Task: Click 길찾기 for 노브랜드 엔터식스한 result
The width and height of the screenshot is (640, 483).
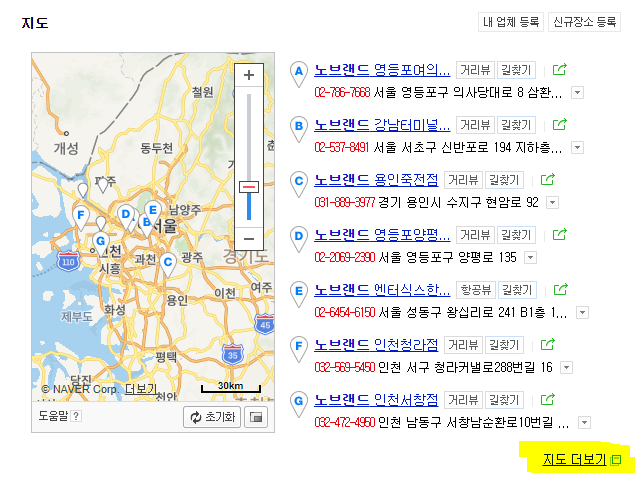Action: [517, 290]
